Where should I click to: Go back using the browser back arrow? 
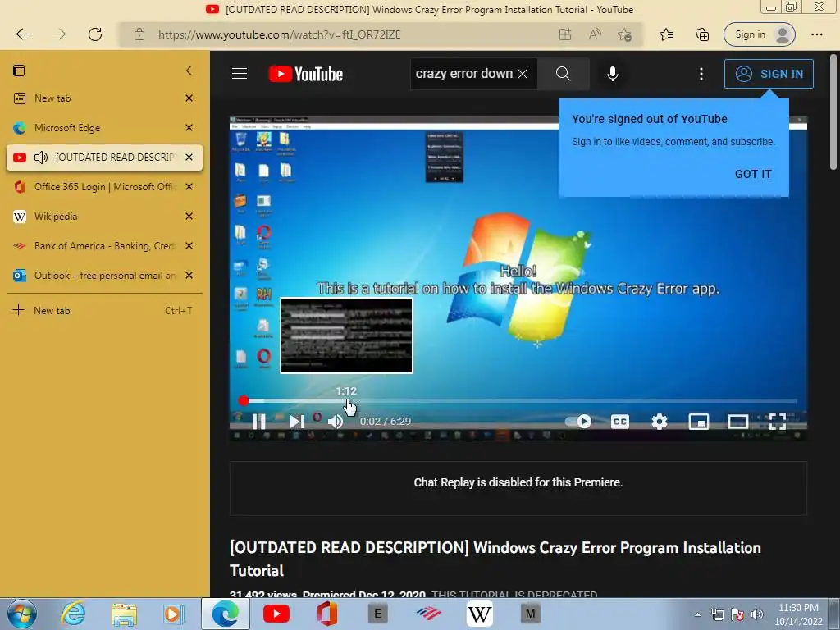point(22,34)
